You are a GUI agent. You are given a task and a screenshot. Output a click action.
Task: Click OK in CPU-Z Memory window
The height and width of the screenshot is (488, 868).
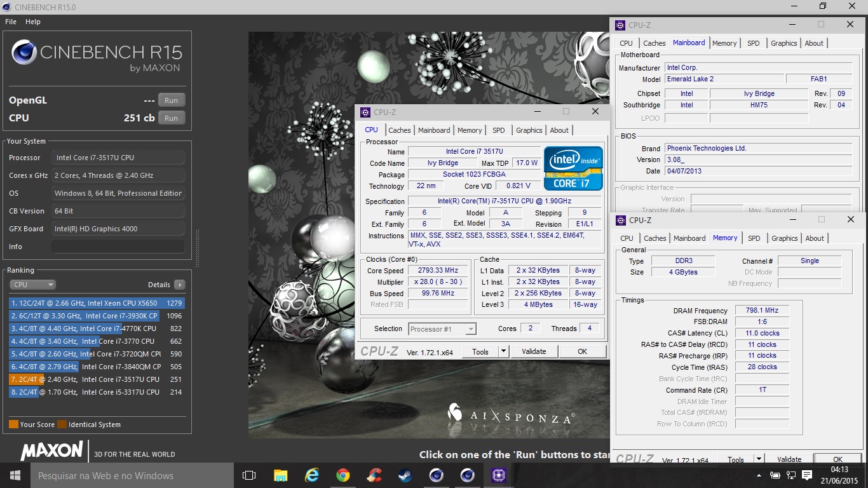[x=837, y=459]
